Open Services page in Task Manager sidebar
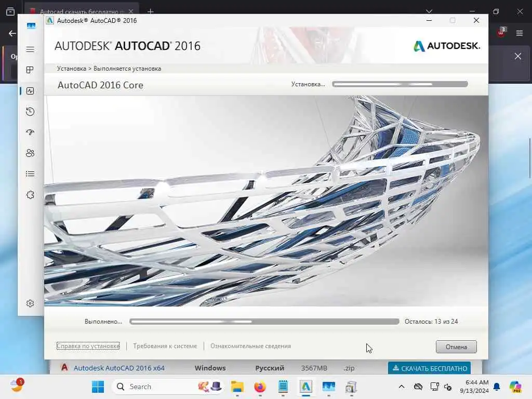The width and height of the screenshot is (532, 399). [x=30, y=195]
